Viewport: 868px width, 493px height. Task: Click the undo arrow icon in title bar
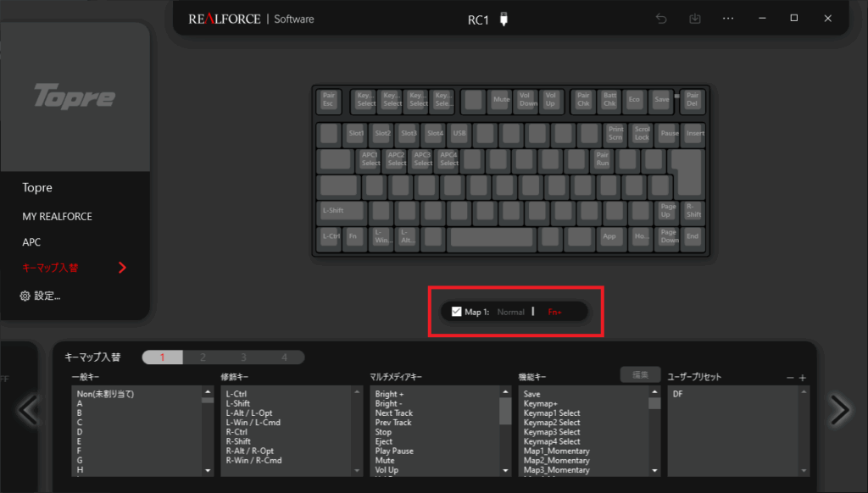tap(661, 19)
